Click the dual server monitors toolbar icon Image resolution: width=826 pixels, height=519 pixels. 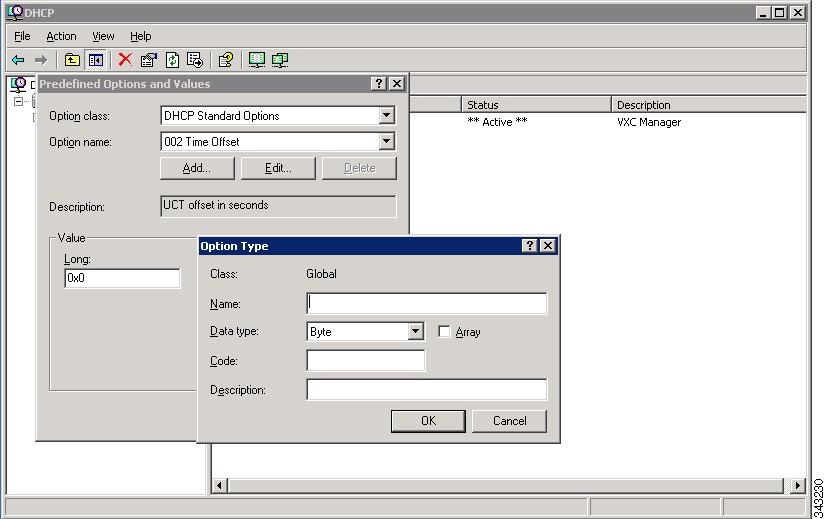[x=280, y=60]
